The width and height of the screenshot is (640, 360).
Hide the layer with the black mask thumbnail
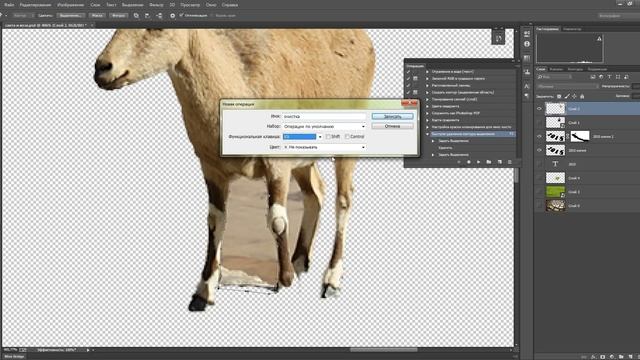(539, 136)
